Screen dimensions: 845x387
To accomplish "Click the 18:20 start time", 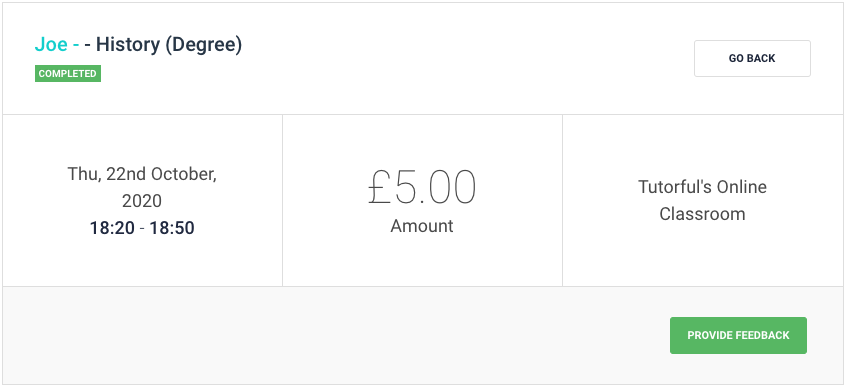I will [x=112, y=228].
